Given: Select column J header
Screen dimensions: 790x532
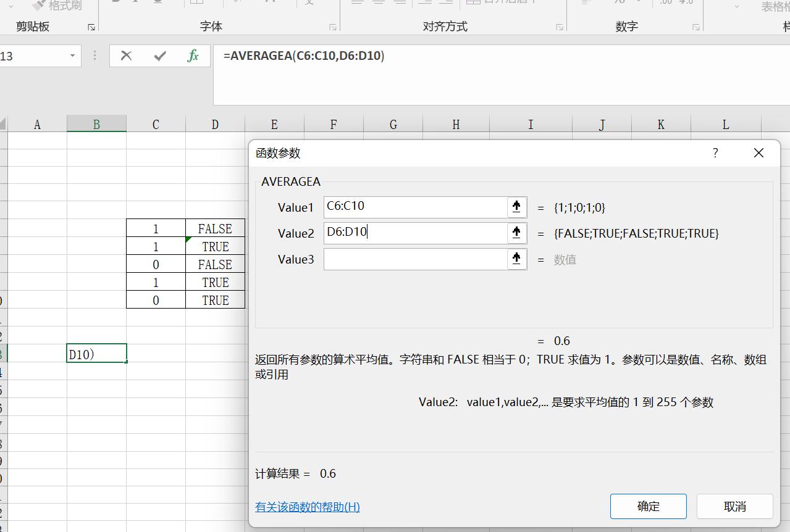Looking at the screenshot, I should [602, 125].
